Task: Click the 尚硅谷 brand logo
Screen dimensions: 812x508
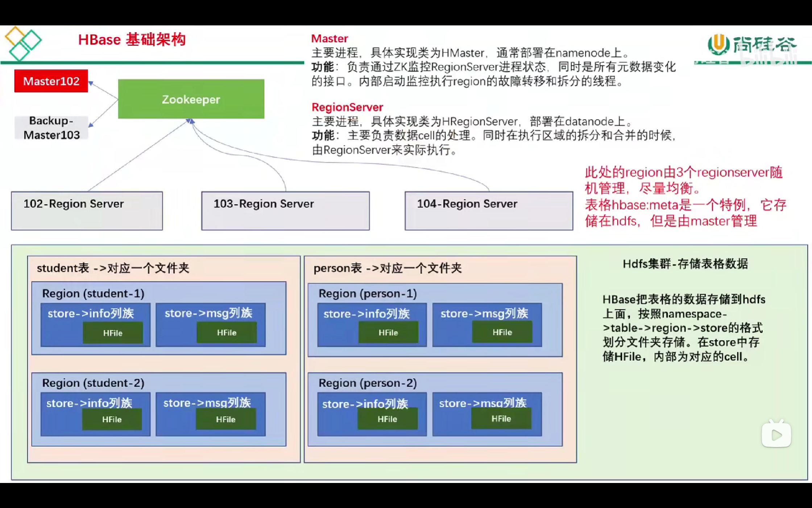Action: (753, 45)
